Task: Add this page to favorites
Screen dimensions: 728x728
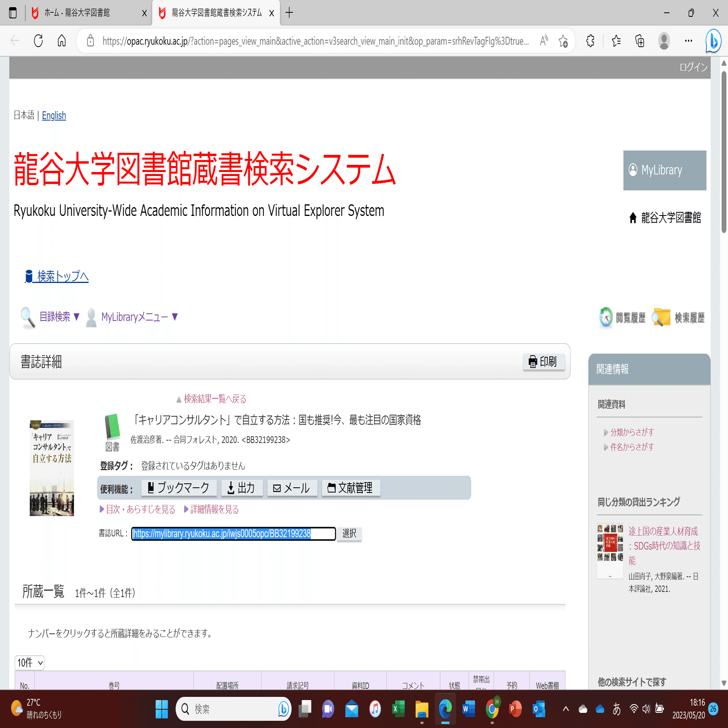Action: coord(563,41)
